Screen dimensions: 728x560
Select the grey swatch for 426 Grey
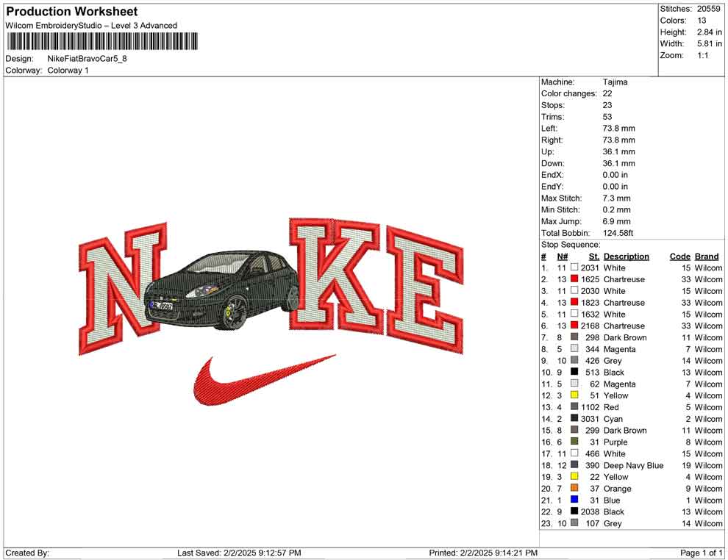coord(574,360)
